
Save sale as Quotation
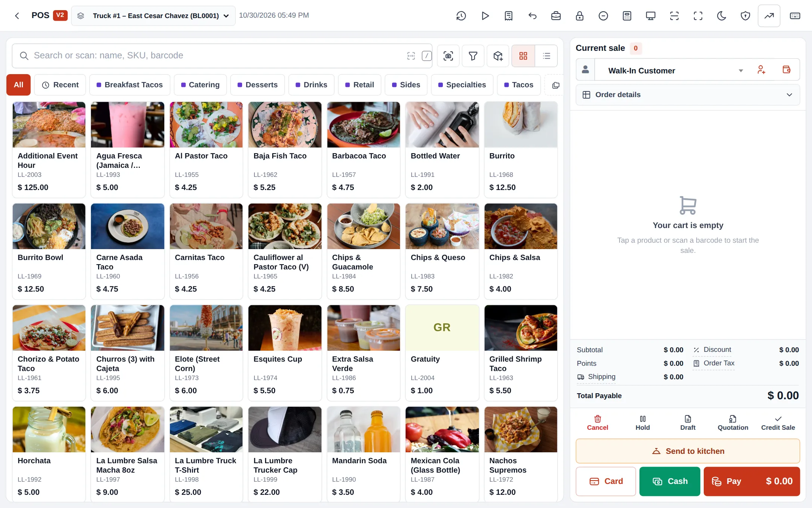[x=733, y=423]
